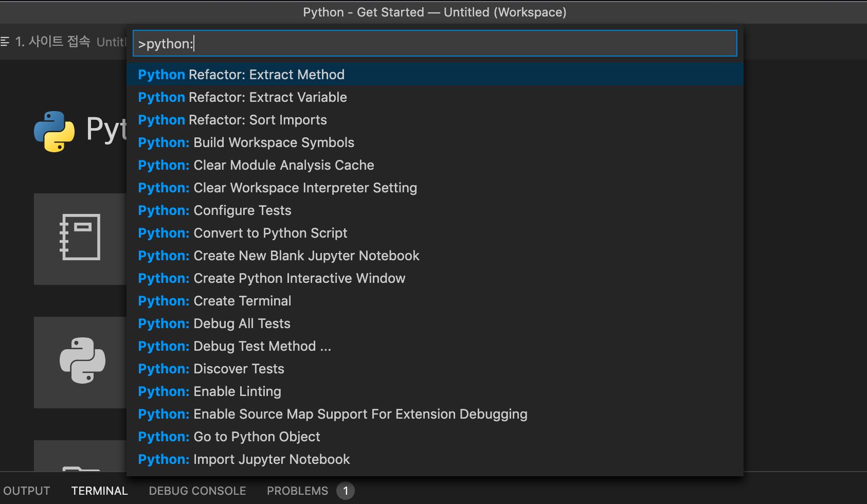The width and height of the screenshot is (867, 504).
Task: Select Python: Discover Tests
Action: (x=435, y=369)
